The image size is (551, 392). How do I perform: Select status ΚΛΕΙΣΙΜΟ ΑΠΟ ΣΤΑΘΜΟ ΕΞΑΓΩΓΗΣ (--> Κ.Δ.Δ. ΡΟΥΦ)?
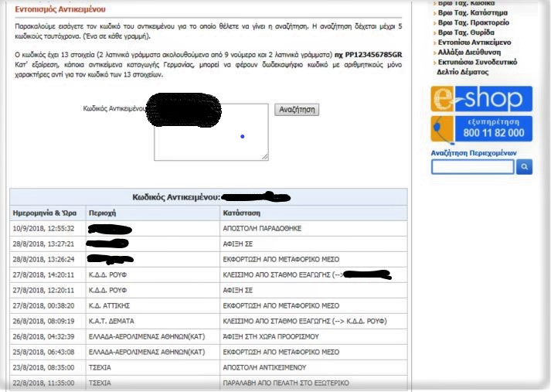click(304, 322)
